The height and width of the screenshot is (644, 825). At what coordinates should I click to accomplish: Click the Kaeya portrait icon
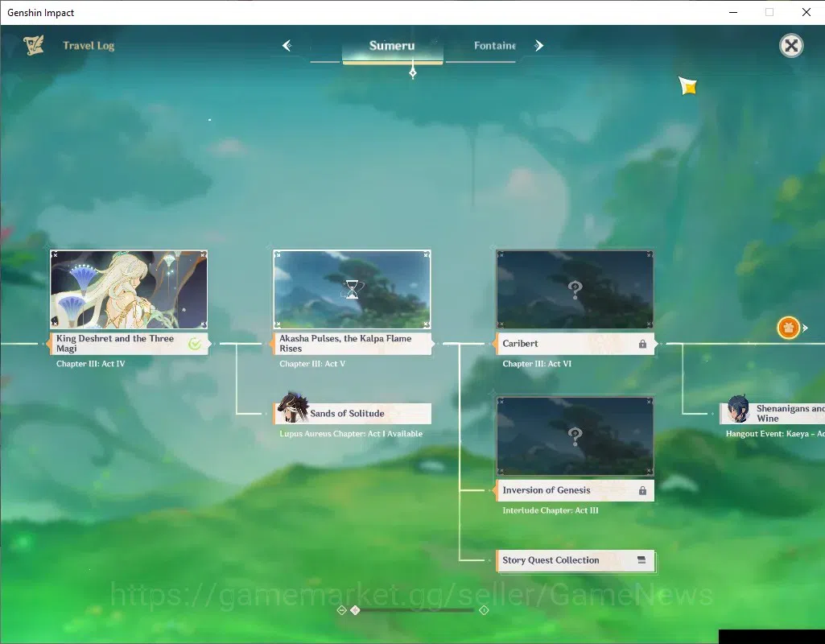[738, 409]
